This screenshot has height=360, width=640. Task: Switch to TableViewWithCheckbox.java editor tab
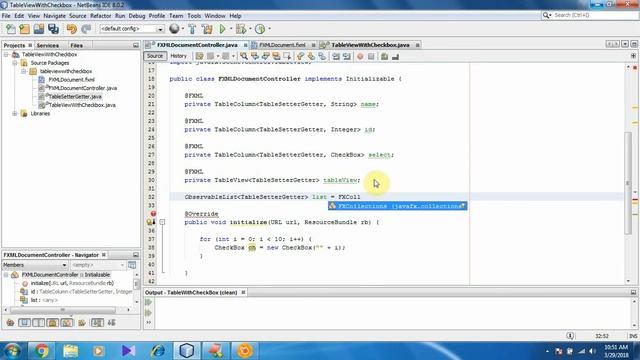tap(370, 45)
